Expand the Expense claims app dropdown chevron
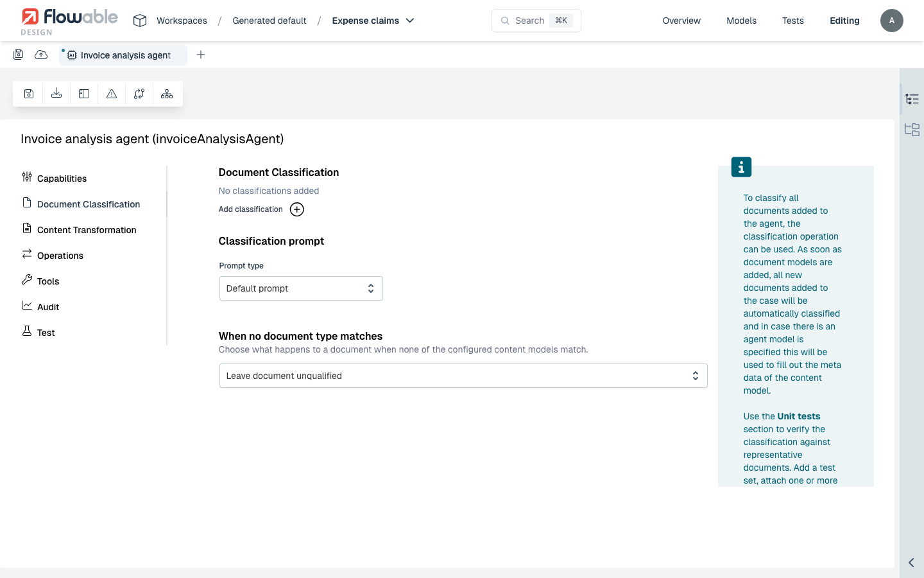 click(x=410, y=21)
